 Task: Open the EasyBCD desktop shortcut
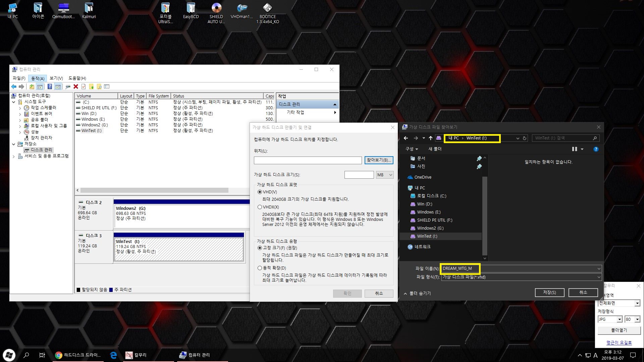[x=191, y=11]
